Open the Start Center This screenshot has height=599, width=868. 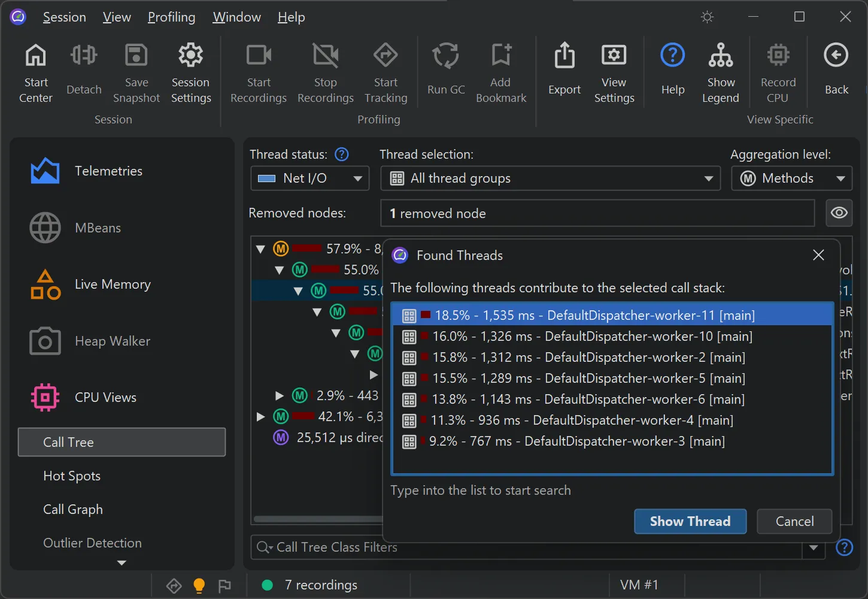(x=35, y=72)
